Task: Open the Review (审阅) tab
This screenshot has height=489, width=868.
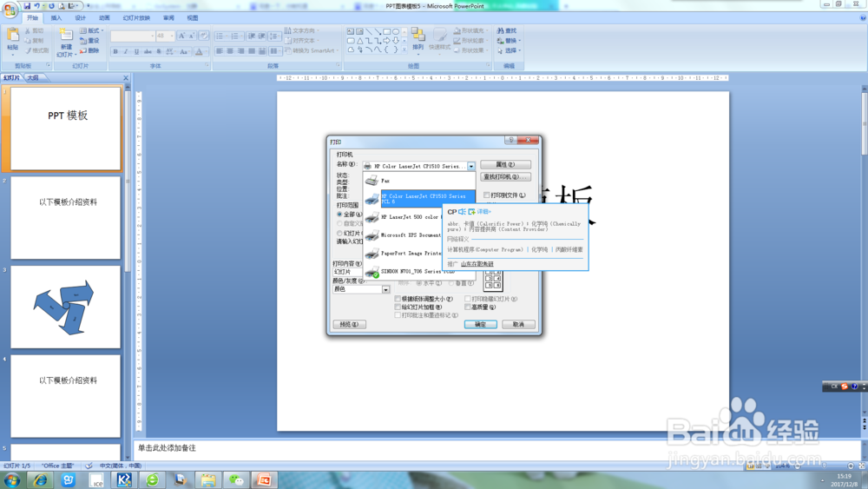Action: coord(169,17)
